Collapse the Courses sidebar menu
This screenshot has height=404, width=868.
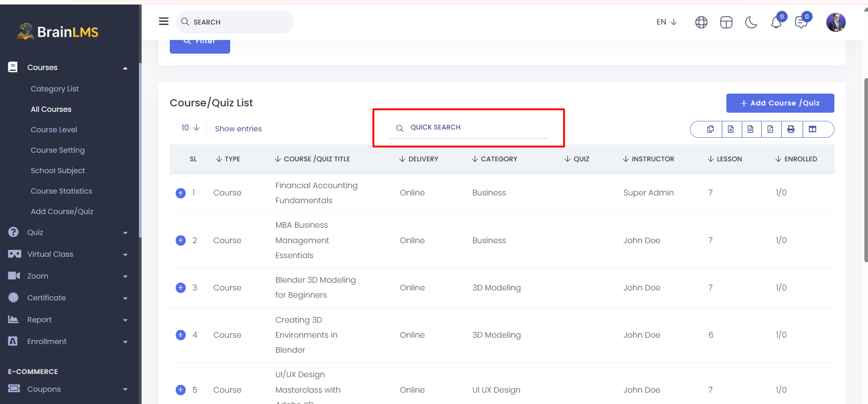point(68,67)
